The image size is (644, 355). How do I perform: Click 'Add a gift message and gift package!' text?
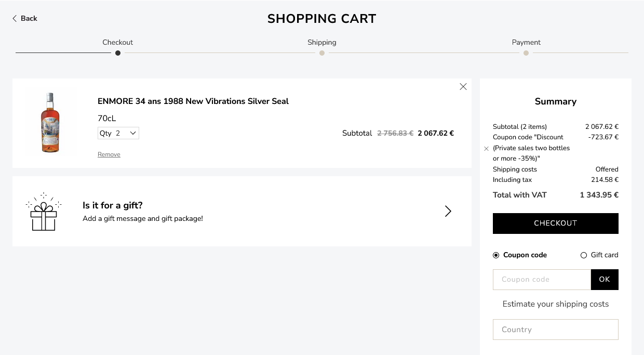143,219
